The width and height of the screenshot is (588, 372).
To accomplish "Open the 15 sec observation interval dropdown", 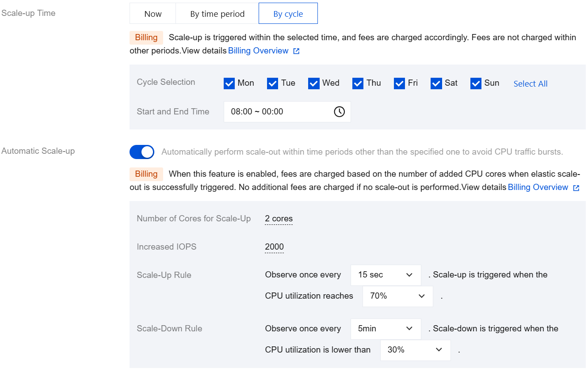I will (x=386, y=275).
